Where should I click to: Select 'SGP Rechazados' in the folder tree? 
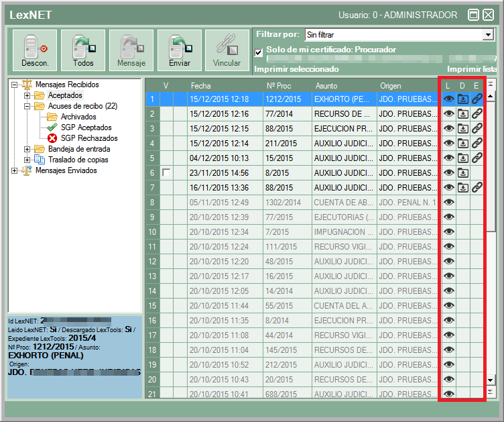[x=88, y=138]
